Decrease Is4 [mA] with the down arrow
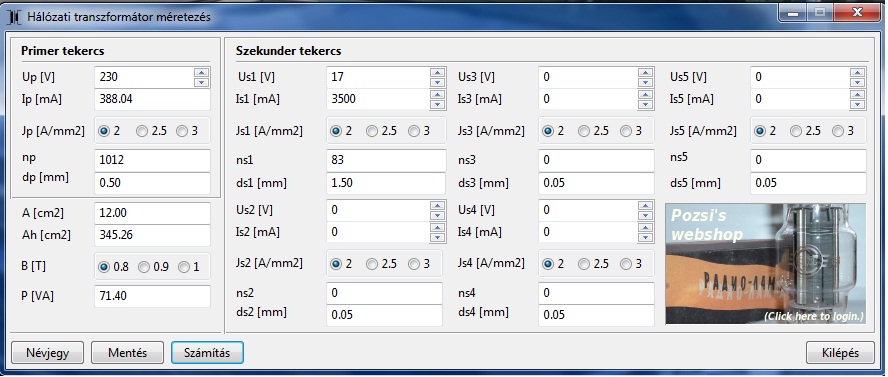The width and height of the screenshot is (888, 377). [x=645, y=238]
